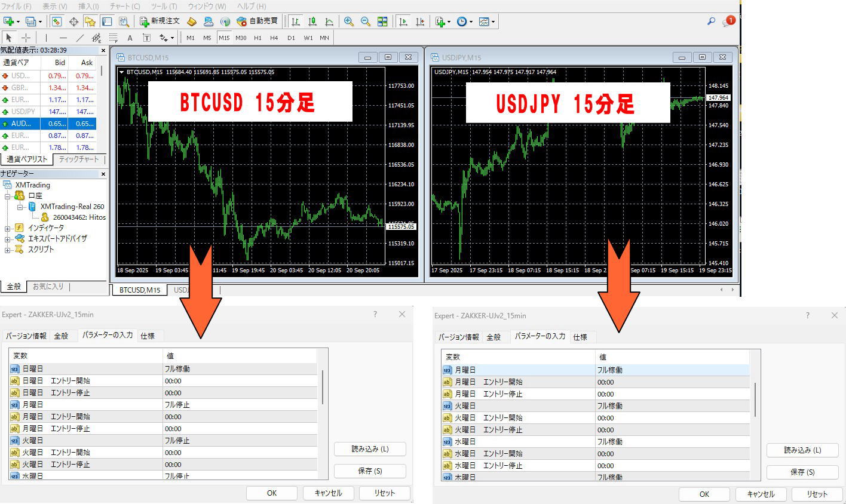Image resolution: width=846 pixels, height=504 pixels.
Task: Click the zoom out magnifier icon
Action: point(365,21)
